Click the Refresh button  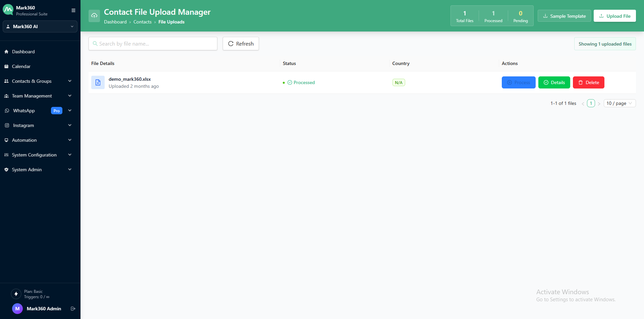coord(240,44)
